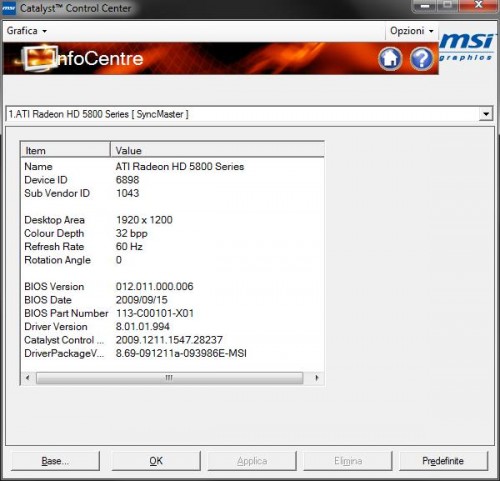Select the Desktop Area row label
The height and width of the screenshot is (481, 500).
click(x=54, y=220)
